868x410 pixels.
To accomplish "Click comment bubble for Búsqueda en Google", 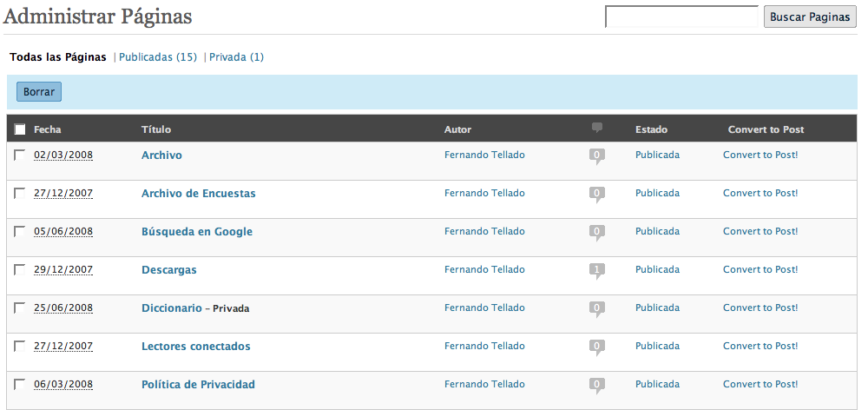I will coord(596,232).
